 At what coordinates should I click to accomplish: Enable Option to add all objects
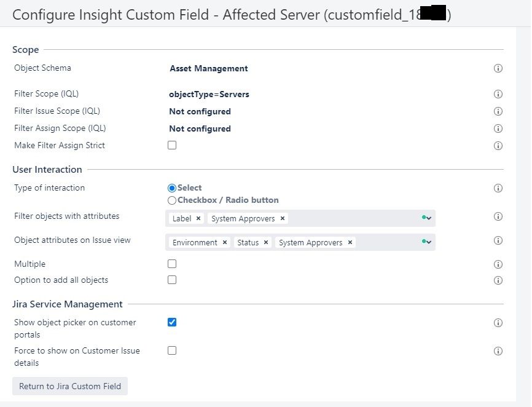coord(172,280)
